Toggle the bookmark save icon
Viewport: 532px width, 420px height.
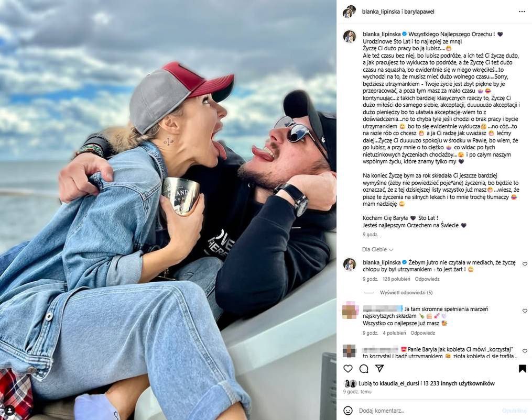pyautogui.click(x=522, y=369)
